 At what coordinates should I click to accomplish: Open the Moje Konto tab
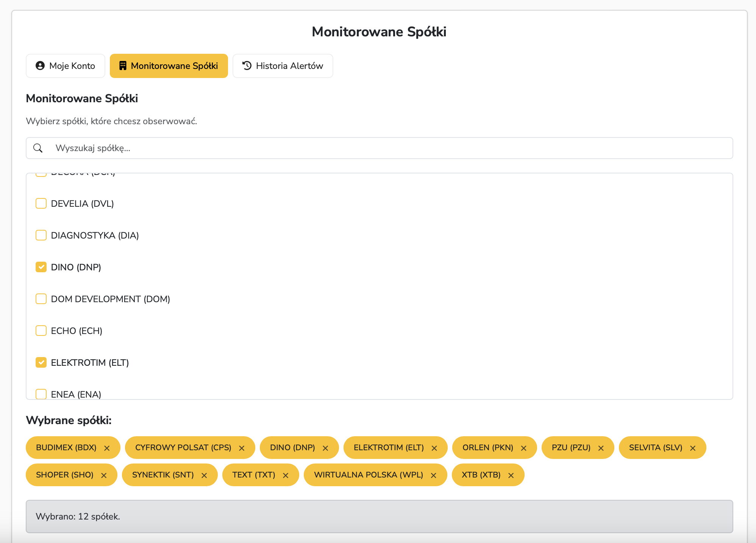coord(66,66)
